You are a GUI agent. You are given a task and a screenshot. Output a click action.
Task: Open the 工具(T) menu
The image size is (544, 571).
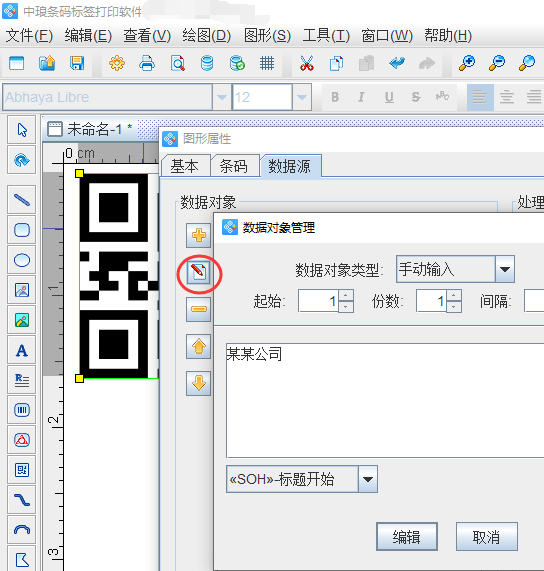[x=326, y=36]
